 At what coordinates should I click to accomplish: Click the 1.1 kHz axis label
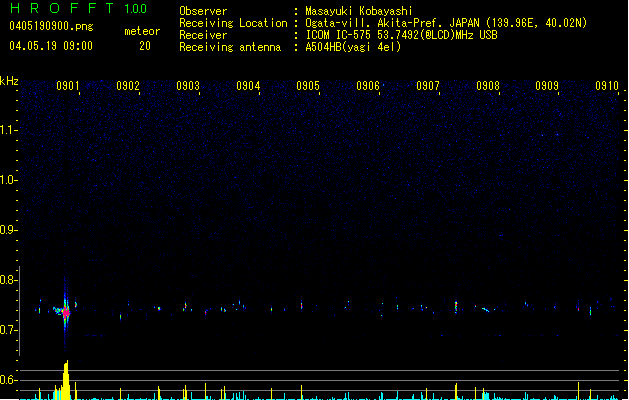pos(8,130)
